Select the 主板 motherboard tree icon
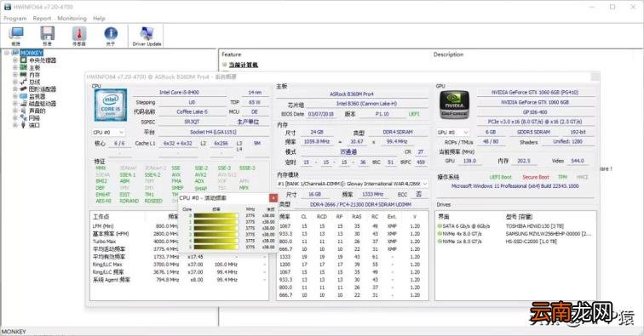 point(24,67)
